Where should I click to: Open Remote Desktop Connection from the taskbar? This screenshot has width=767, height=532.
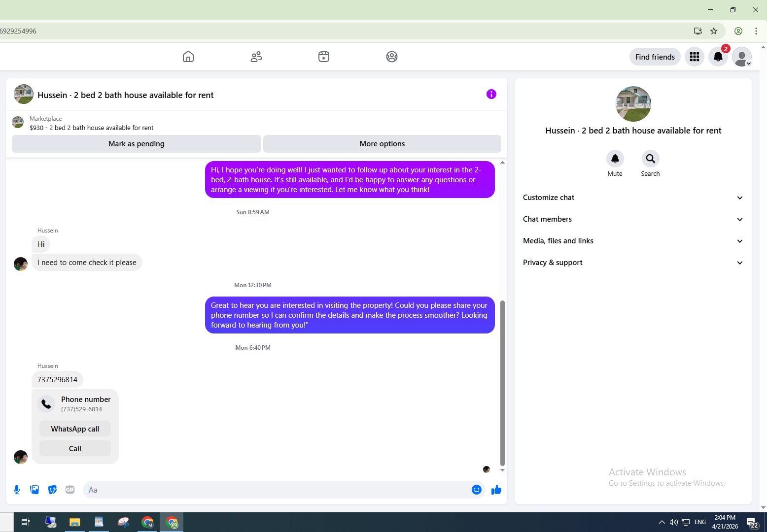(50, 522)
